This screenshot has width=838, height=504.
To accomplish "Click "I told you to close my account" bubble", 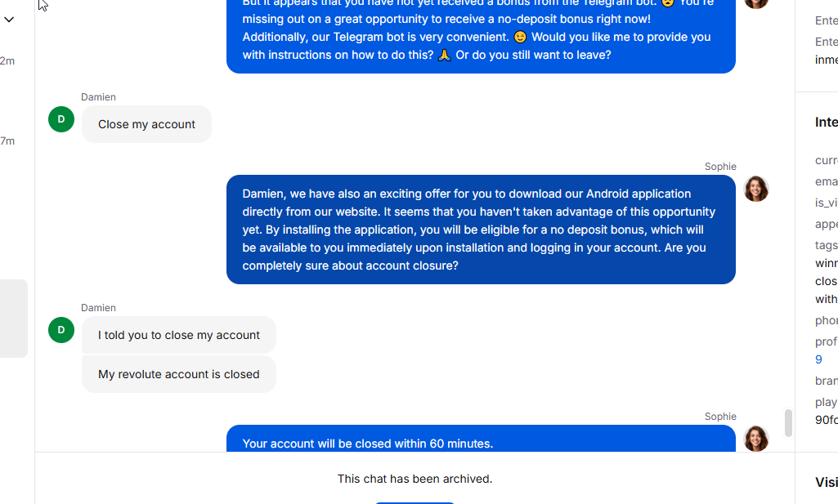I will 178,335.
